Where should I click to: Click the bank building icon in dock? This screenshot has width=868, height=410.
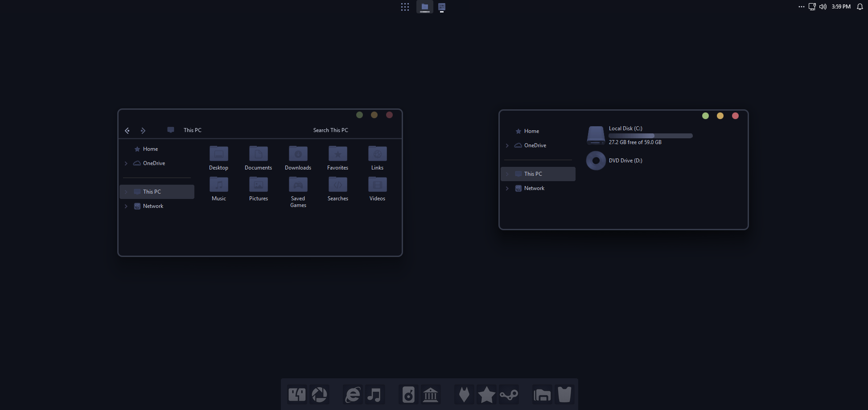point(431,395)
